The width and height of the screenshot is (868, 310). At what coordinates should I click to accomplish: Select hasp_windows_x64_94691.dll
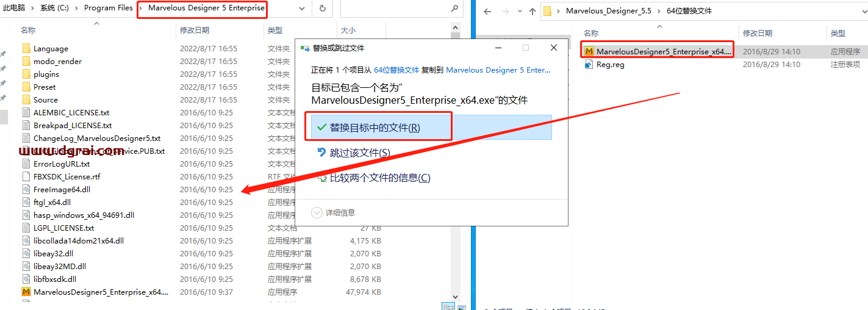click(x=84, y=215)
